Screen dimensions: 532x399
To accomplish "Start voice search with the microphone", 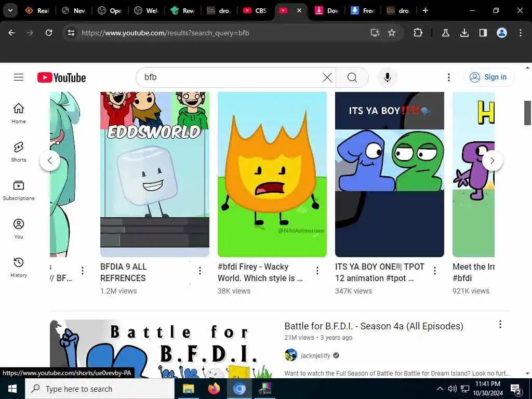I will [x=388, y=77].
